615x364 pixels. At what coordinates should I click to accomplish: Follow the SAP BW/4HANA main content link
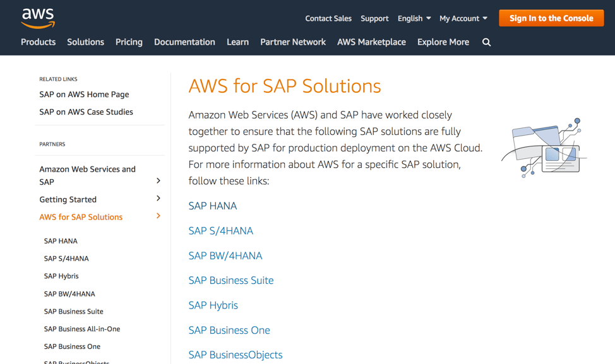pyautogui.click(x=225, y=256)
